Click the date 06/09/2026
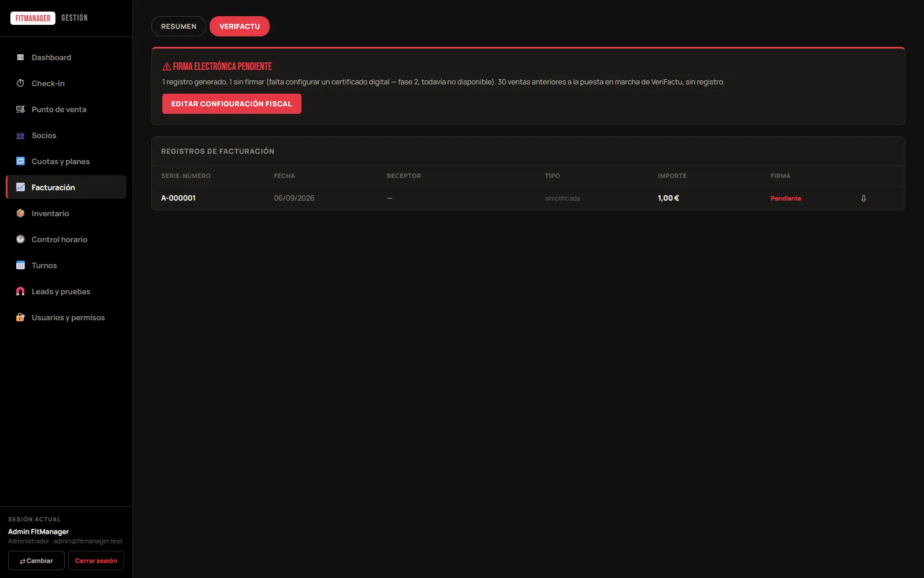This screenshot has width=924, height=578. pos(294,198)
